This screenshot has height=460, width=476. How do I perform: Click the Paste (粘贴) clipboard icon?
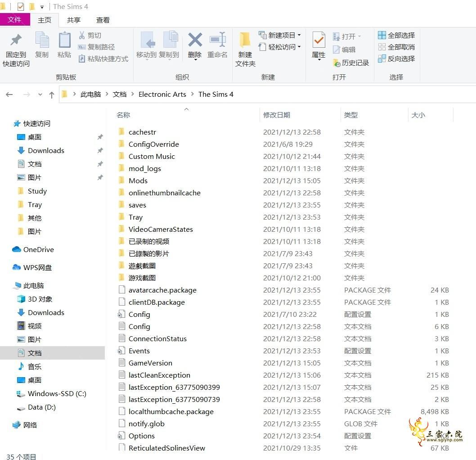64,40
